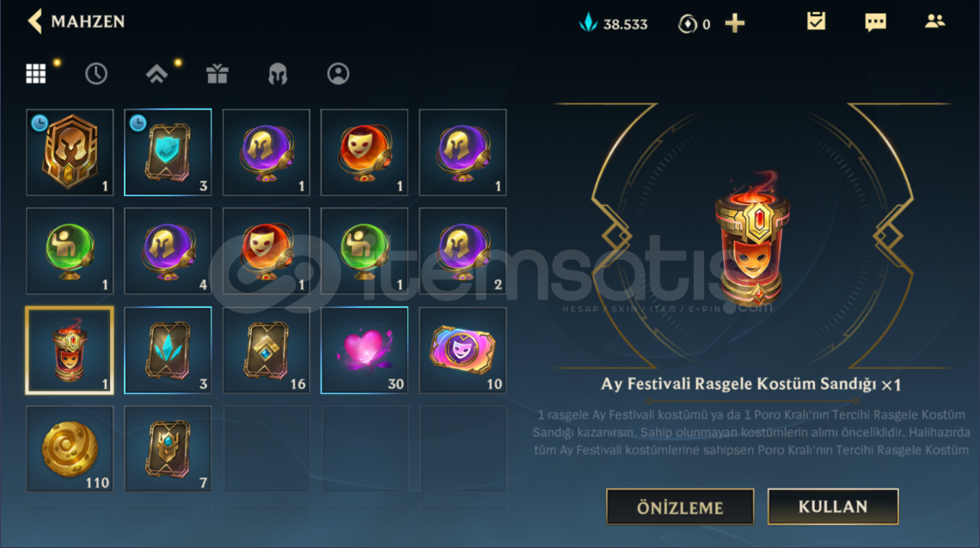
Task: Select the golden lion emblem item
Action: click(70, 152)
